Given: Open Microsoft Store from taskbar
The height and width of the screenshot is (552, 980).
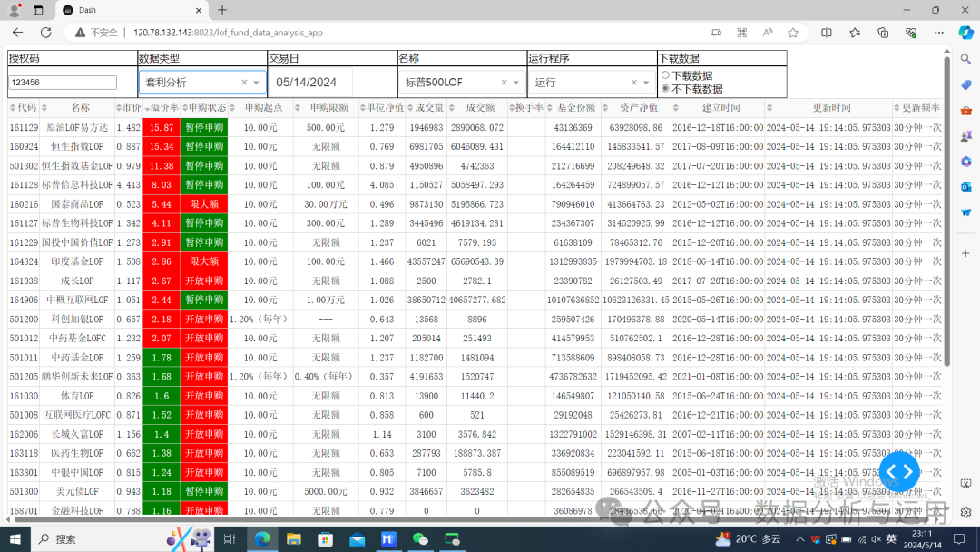Looking at the screenshot, I should click(325, 539).
